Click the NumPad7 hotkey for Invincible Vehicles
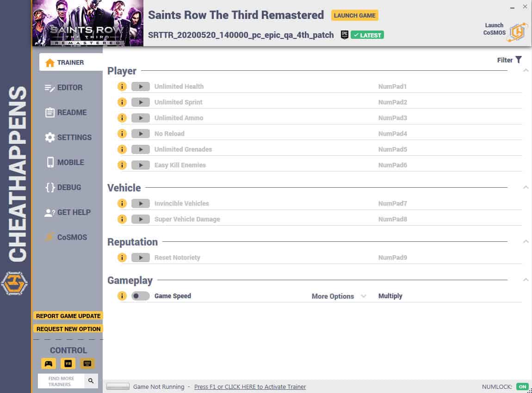Image resolution: width=532 pixels, height=393 pixels. coord(393,203)
